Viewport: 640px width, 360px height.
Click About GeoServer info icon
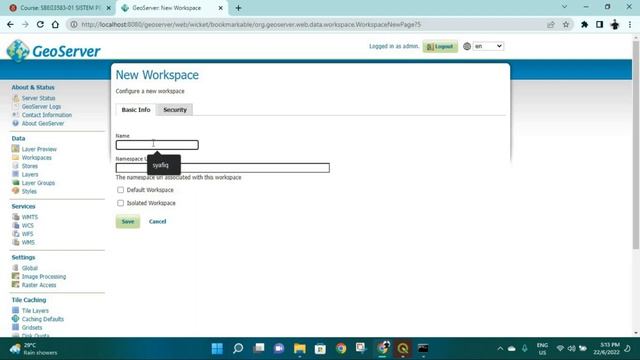(x=16, y=123)
